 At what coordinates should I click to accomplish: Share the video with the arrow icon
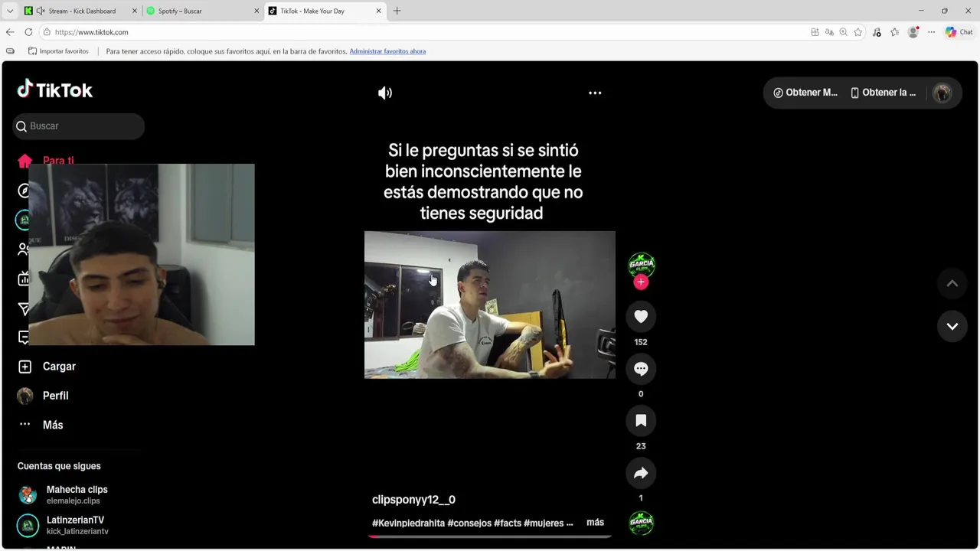tap(641, 473)
